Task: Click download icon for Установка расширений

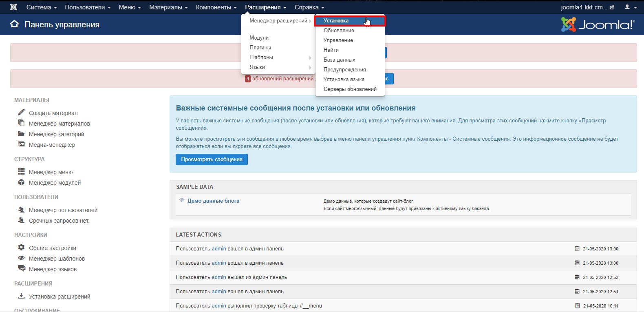Action: pos(21,296)
